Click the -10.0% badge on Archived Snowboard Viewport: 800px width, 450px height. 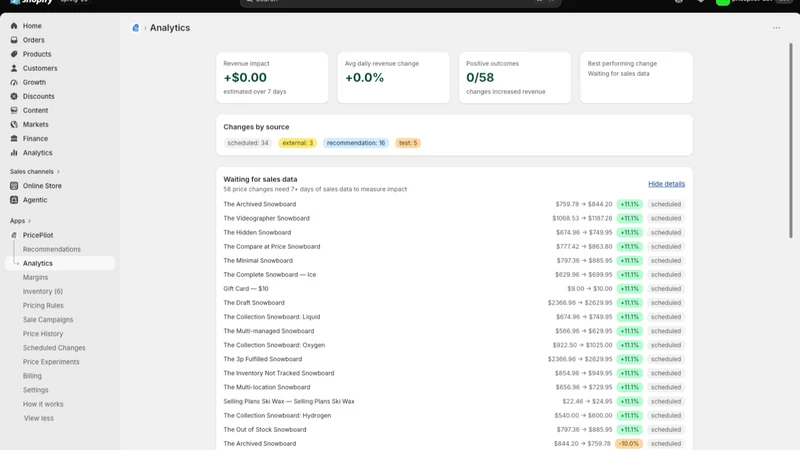629,444
